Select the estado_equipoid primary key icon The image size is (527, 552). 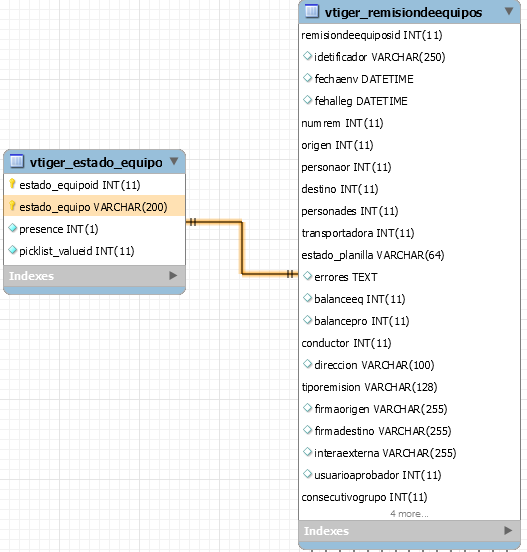coord(12,184)
